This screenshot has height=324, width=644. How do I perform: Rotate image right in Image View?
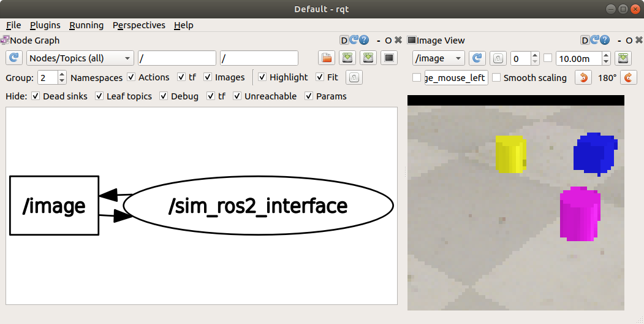629,77
